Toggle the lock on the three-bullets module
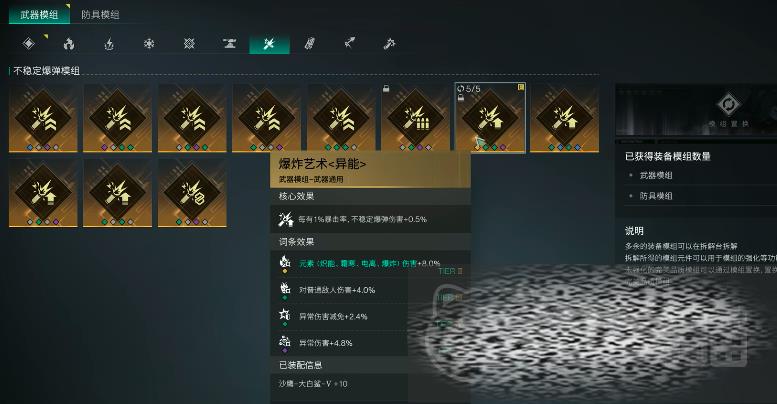The width and height of the screenshot is (777, 404). point(386,89)
